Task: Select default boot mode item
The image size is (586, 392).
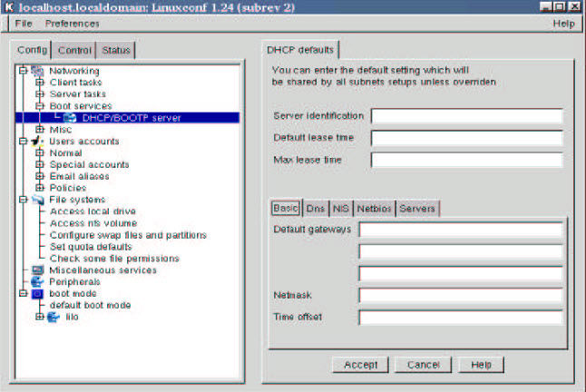Action: pyautogui.click(x=90, y=305)
